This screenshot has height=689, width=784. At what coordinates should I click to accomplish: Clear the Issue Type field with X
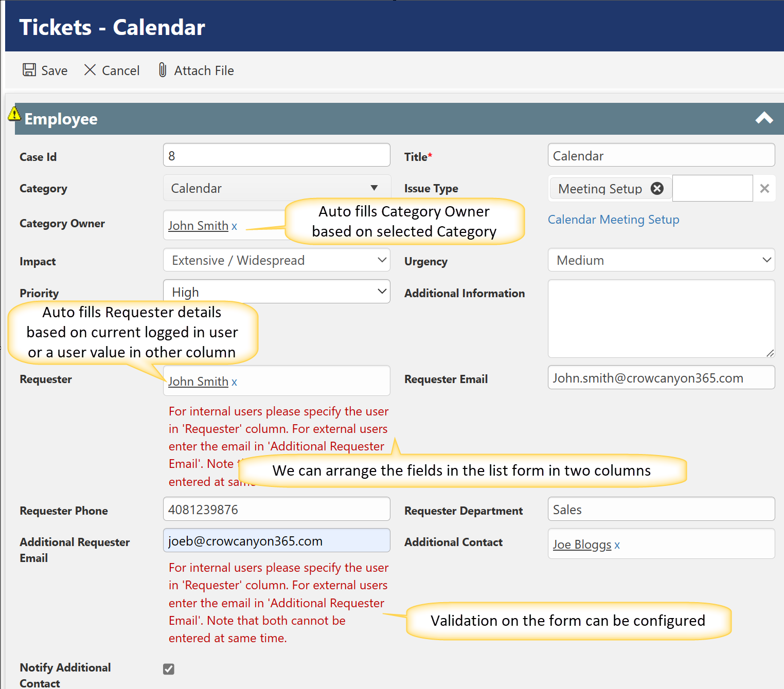click(764, 189)
